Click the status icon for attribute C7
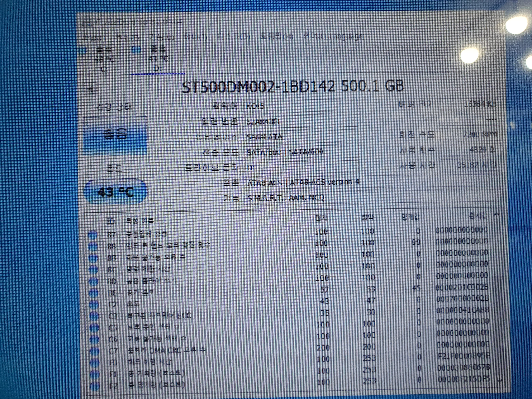Screen dimensions: 532x399 pos(94,351)
